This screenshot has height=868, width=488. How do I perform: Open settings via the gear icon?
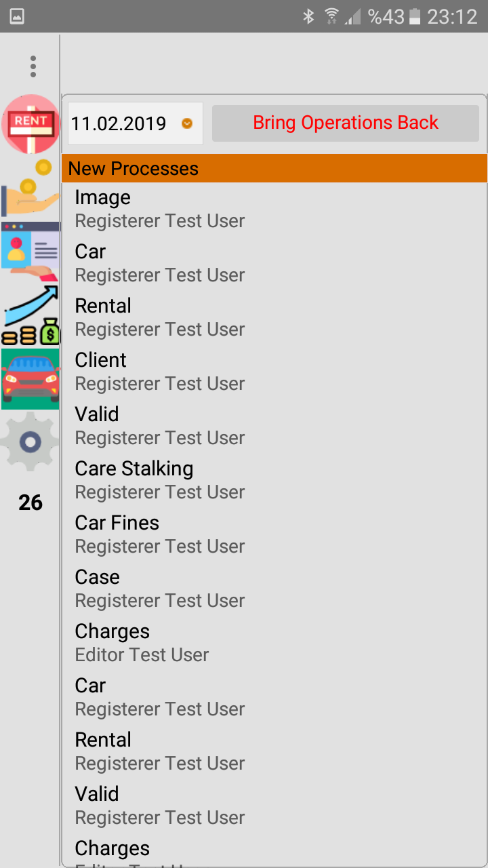pos(30,442)
